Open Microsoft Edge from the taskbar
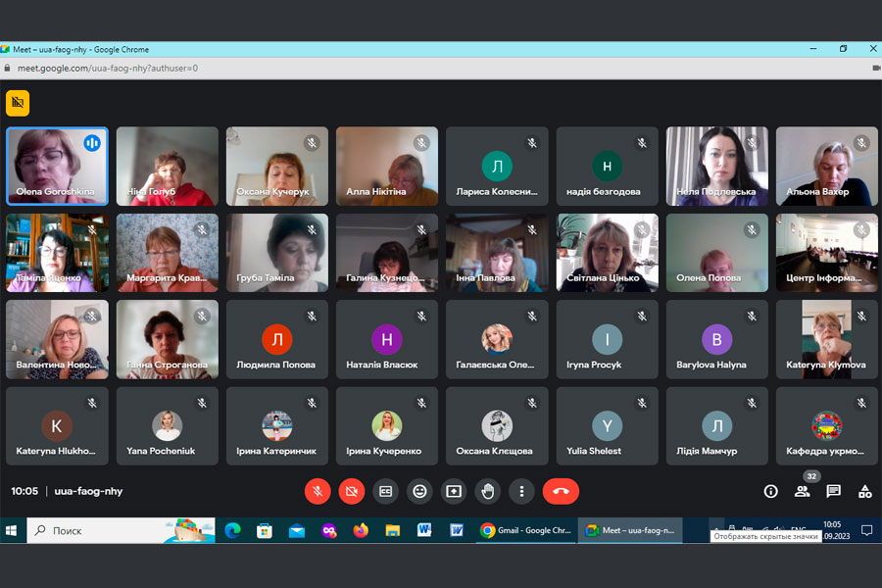Image resolution: width=882 pixels, height=588 pixels. click(x=232, y=530)
